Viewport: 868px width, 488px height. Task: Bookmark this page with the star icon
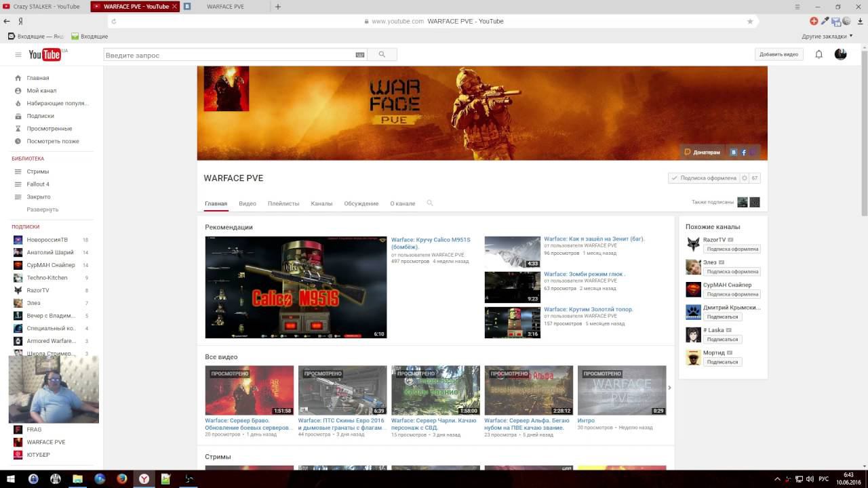pyautogui.click(x=750, y=22)
